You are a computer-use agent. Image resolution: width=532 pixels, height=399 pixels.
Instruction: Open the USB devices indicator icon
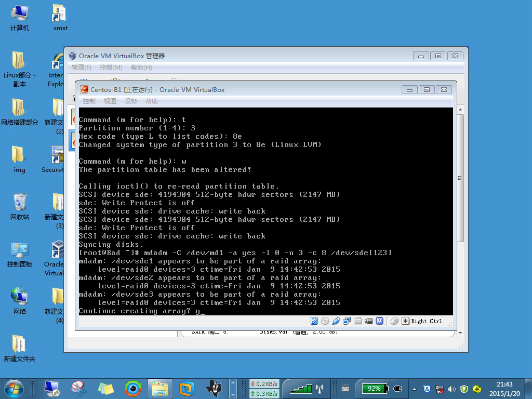pos(336,321)
